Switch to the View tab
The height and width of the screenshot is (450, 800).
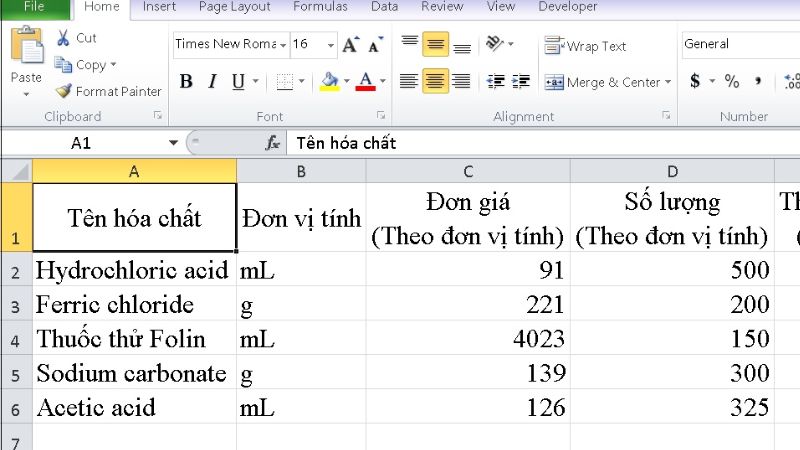point(501,7)
